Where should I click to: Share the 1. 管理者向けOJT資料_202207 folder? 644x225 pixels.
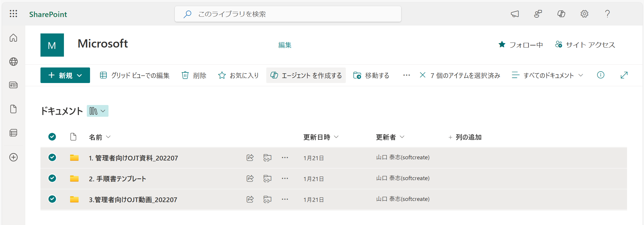pos(250,158)
